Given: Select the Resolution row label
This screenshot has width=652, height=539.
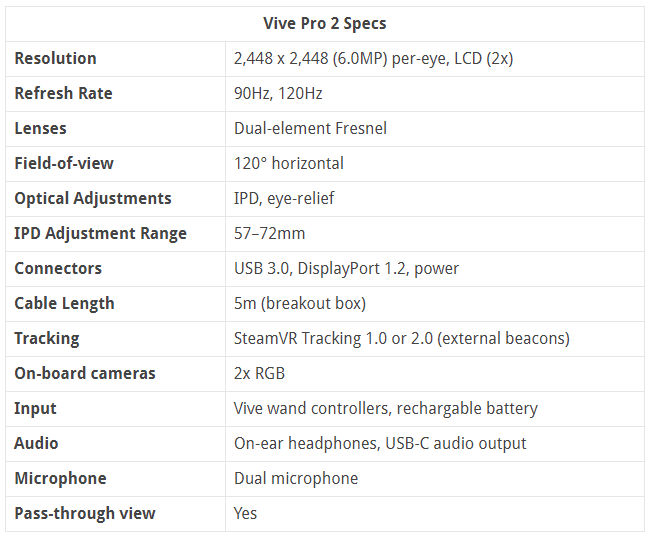Looking at the screenshot, I should tap(56, 58).
